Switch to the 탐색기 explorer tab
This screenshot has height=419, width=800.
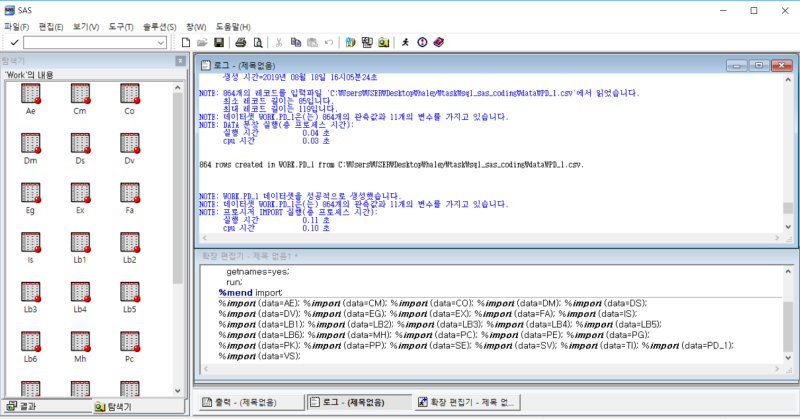point(138,406)
